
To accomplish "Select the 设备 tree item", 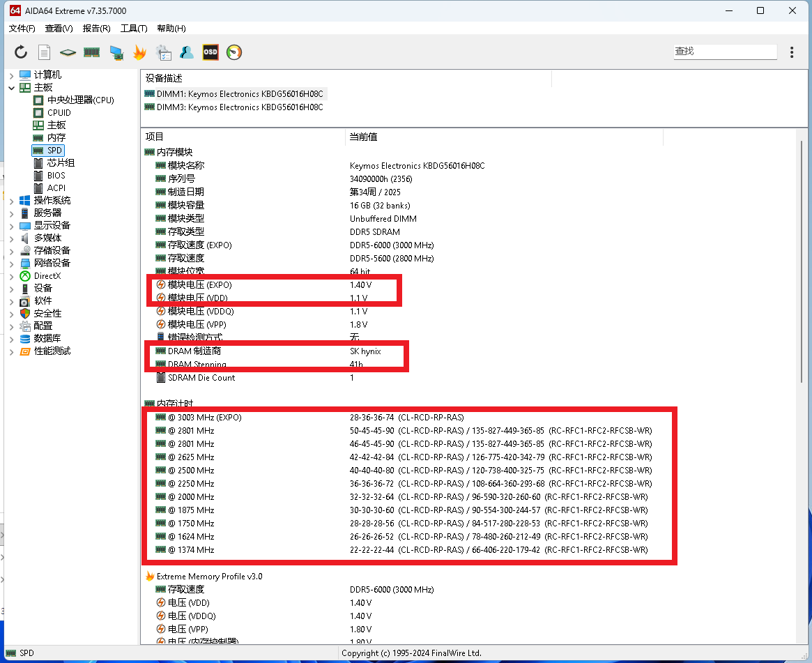I will click(43, 288).
